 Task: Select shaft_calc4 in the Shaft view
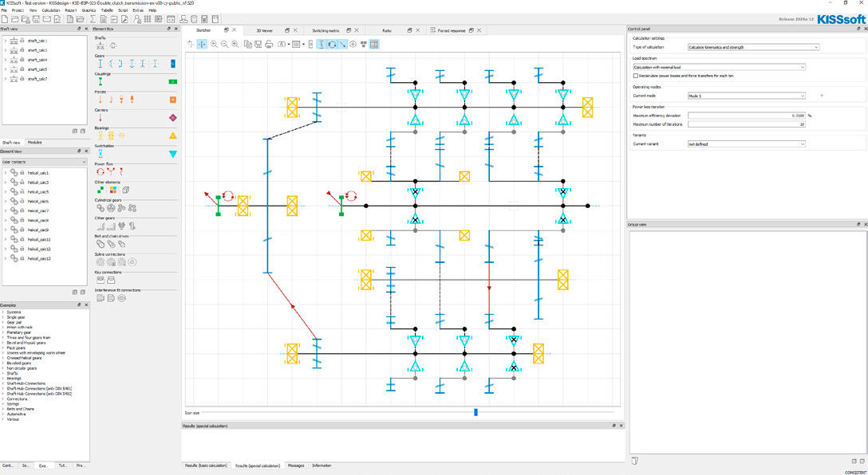coord(38,60)
